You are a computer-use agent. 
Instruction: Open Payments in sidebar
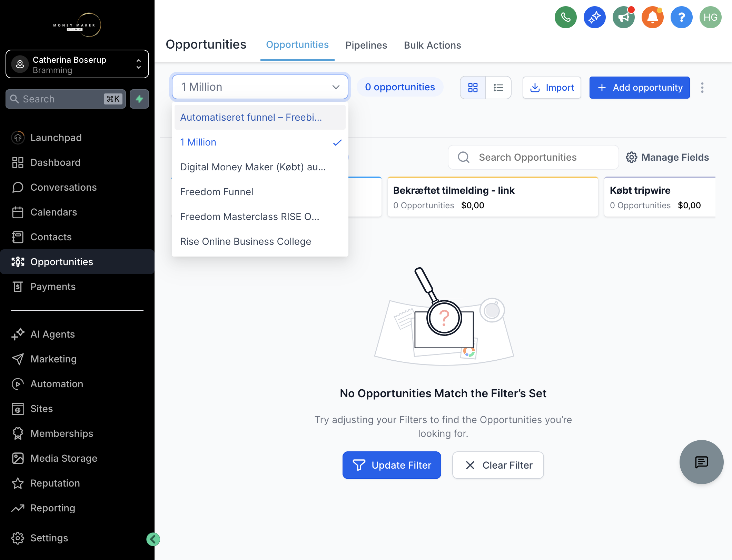tap(77, 287)
